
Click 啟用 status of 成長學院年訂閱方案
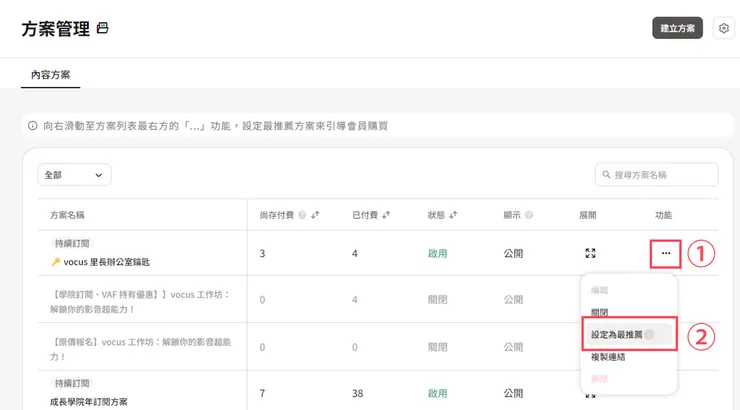[437, 393]
